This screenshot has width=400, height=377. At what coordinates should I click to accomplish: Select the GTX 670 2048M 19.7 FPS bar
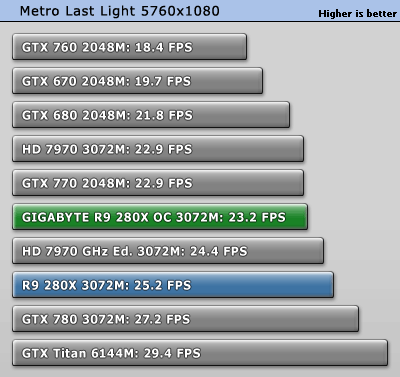pyautogui.click(x=138, y=81)
